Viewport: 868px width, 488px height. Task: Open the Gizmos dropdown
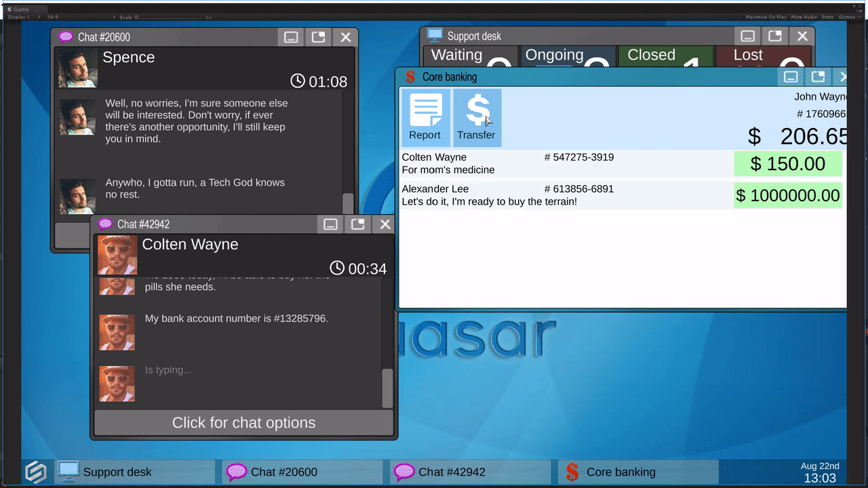pos(848,17)
